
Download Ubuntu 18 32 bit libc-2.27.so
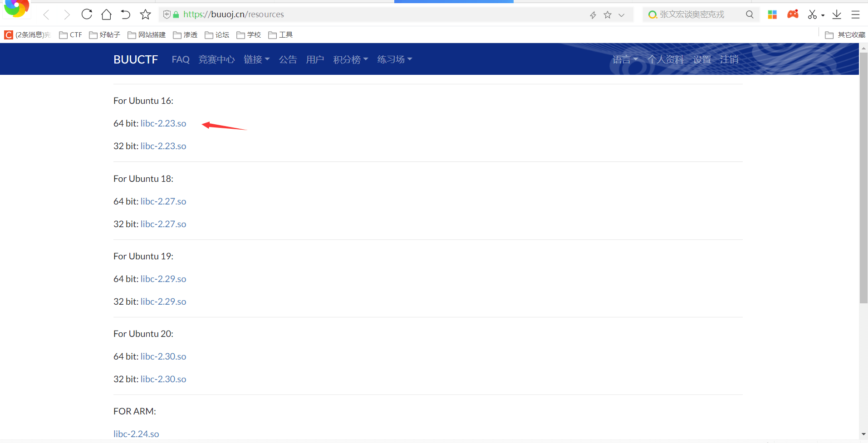point(163,224)
